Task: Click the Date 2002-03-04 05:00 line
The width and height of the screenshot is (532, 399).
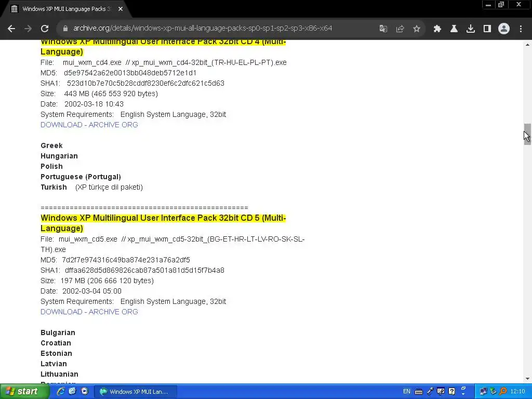Action: tap(81, 291)
